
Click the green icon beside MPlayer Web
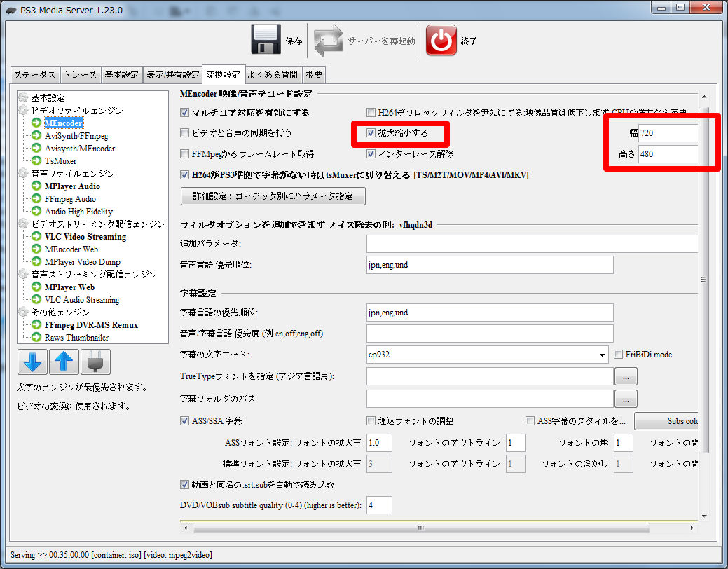point(36,287)
